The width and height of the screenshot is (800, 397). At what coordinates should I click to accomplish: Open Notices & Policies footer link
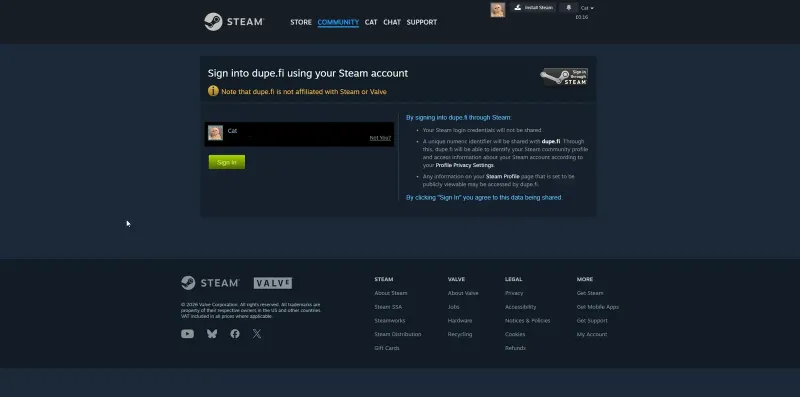tap(528, 320)
